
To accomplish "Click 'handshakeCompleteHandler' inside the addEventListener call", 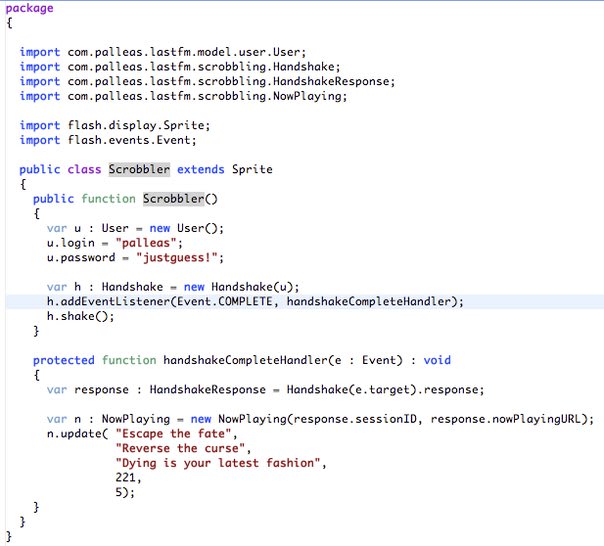I will 369,301.
